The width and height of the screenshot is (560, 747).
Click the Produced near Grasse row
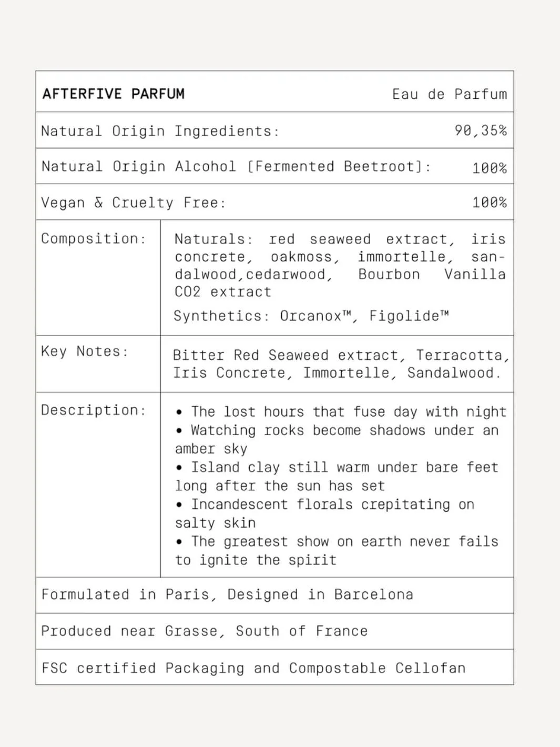[x=274, y=631]
